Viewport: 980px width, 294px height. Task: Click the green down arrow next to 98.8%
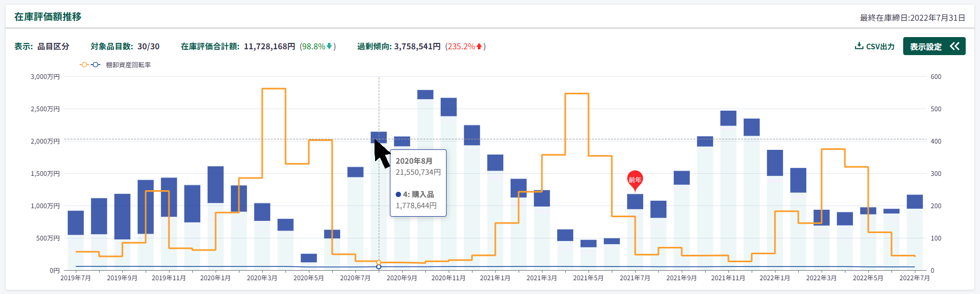click(329, 46)
